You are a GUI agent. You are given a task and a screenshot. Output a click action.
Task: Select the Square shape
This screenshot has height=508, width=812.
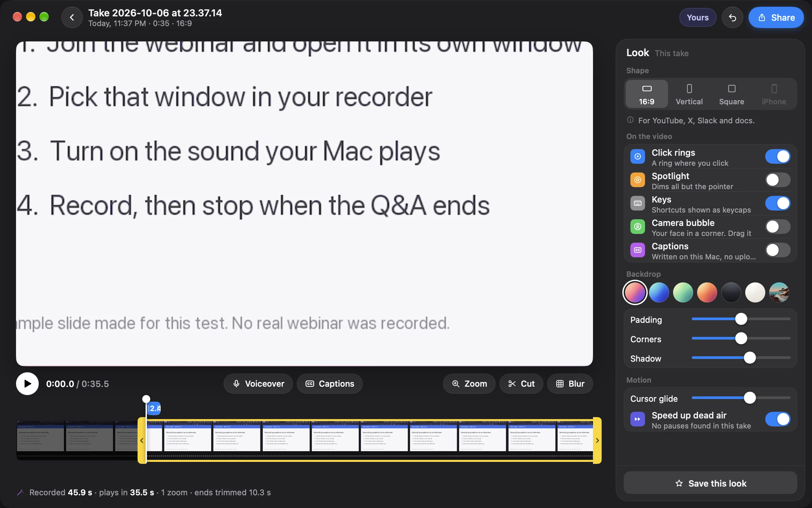[x=732, y=94]
